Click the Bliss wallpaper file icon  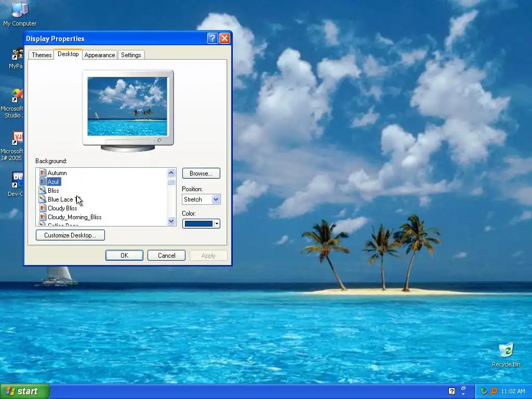[x=43, y=190]
